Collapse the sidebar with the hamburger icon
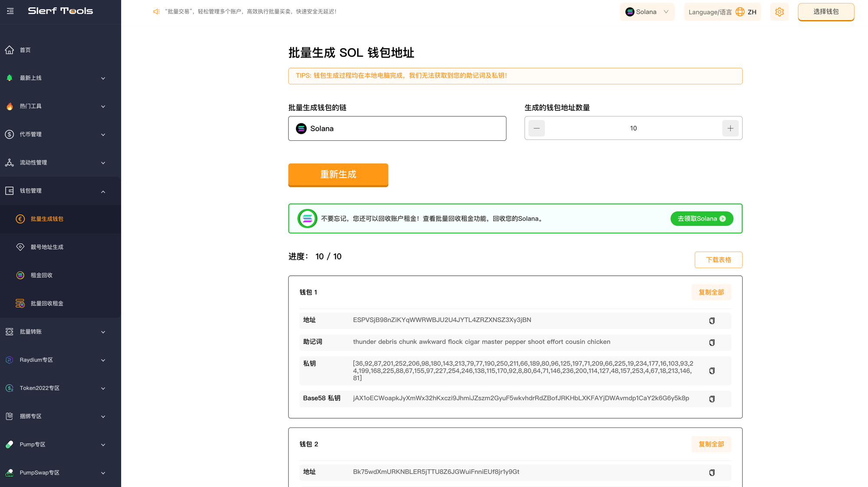868x487 pixels. (x=10, y=11)
